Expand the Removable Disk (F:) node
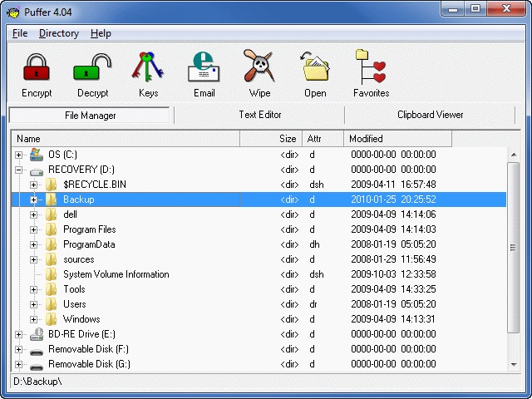 (x=19, y=349)
